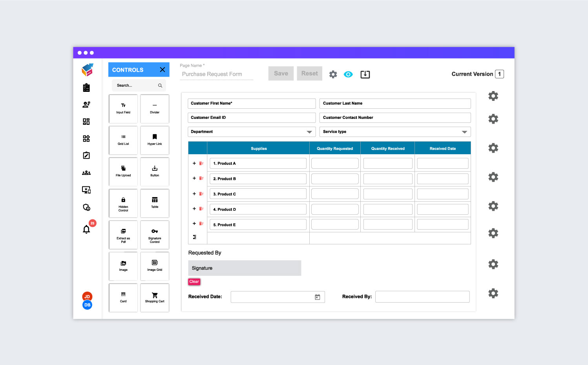Open the Hidden Control option

click(x=123, y=203)
